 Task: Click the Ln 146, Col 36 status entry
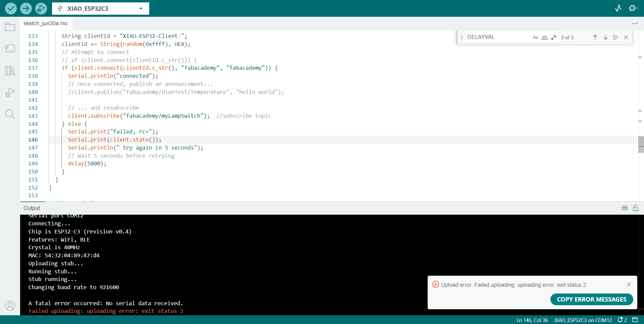pyautogui.click(x=532, y=320)
